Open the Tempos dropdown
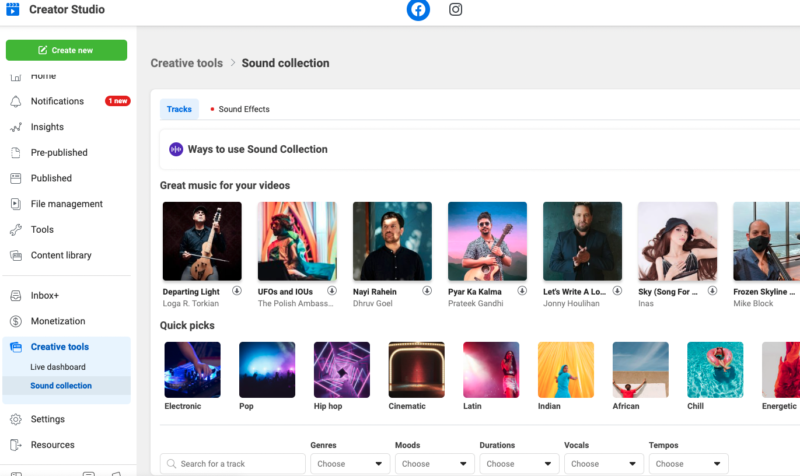800x476 pixels. point(688,464)
